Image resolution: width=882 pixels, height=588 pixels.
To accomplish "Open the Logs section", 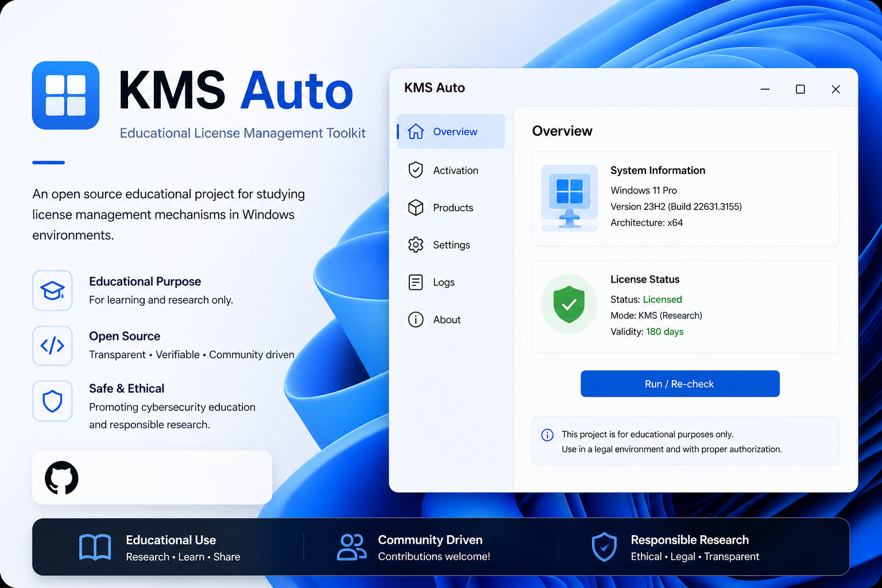I will [x=451, y=282].
